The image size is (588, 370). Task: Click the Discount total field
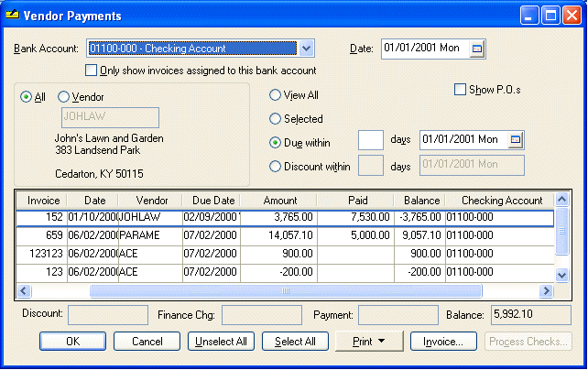[108, 315]
